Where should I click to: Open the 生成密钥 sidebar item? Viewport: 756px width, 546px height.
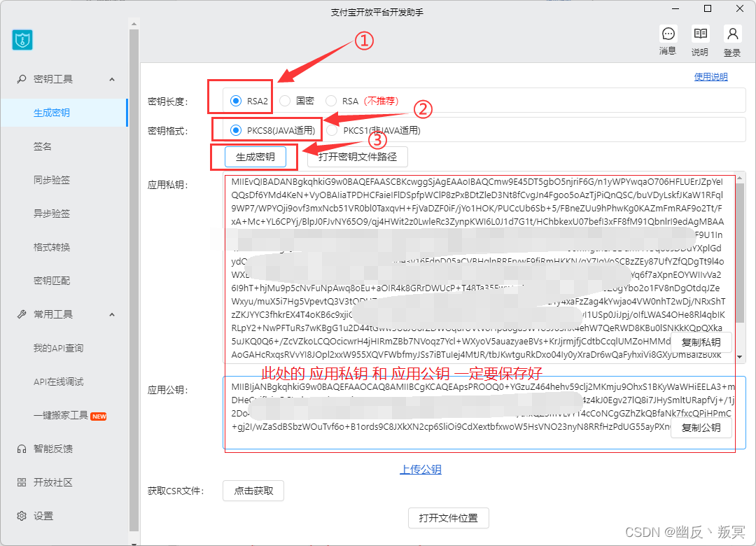[x=64, y=113]
